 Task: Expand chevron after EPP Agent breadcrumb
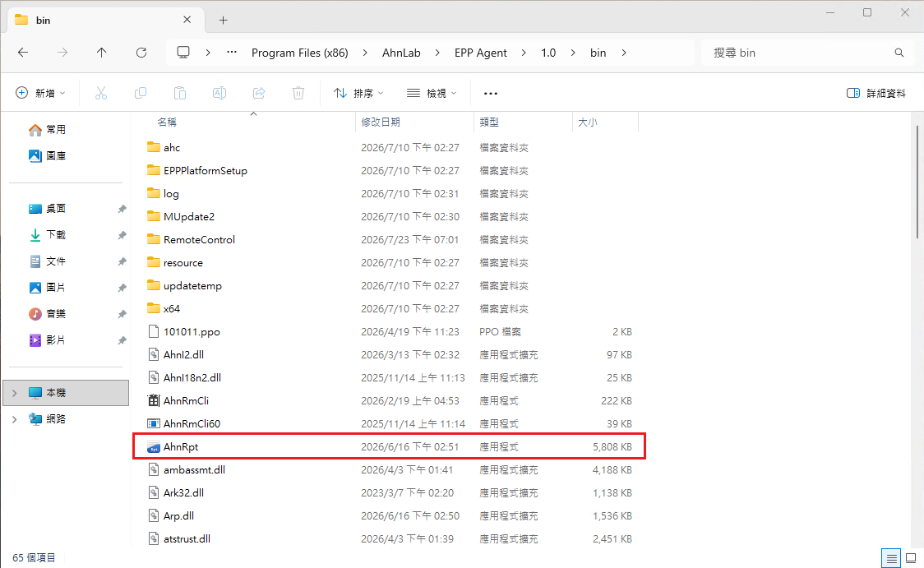coord(524,53)
